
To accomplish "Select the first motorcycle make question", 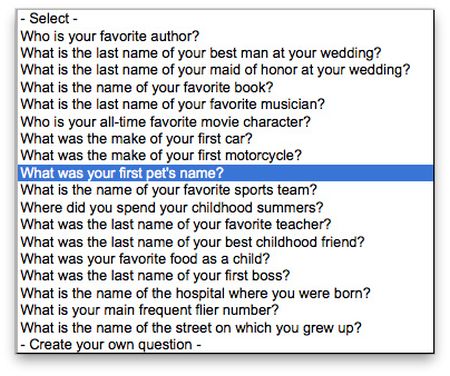I will pos(225,156).
